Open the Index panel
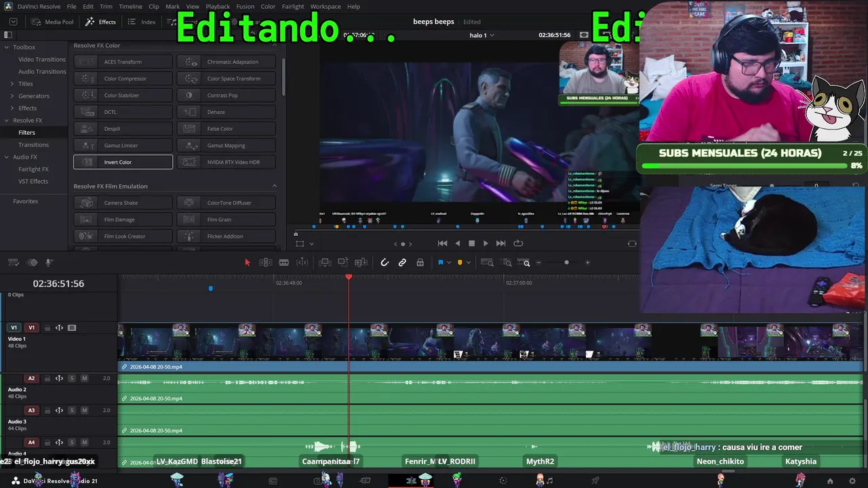This screenshot has height=488, width=868. tap(142, 22)
